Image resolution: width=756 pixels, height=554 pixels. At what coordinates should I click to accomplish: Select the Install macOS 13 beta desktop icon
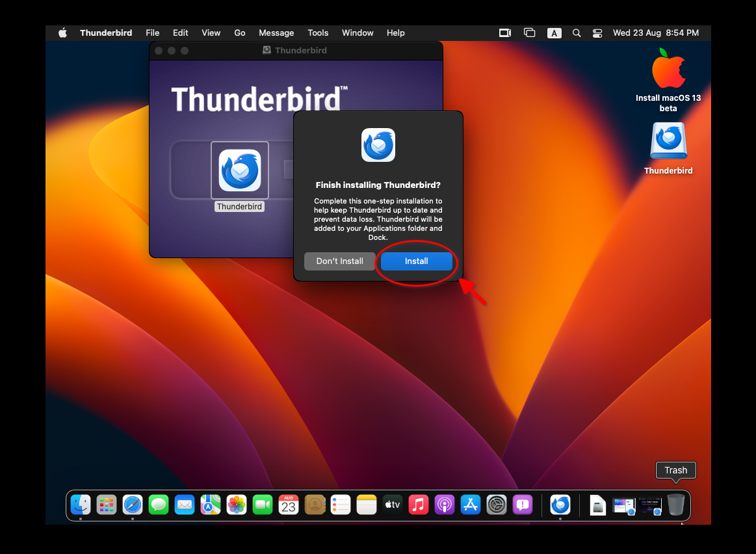pyautogui.click(x=668, y=68)
